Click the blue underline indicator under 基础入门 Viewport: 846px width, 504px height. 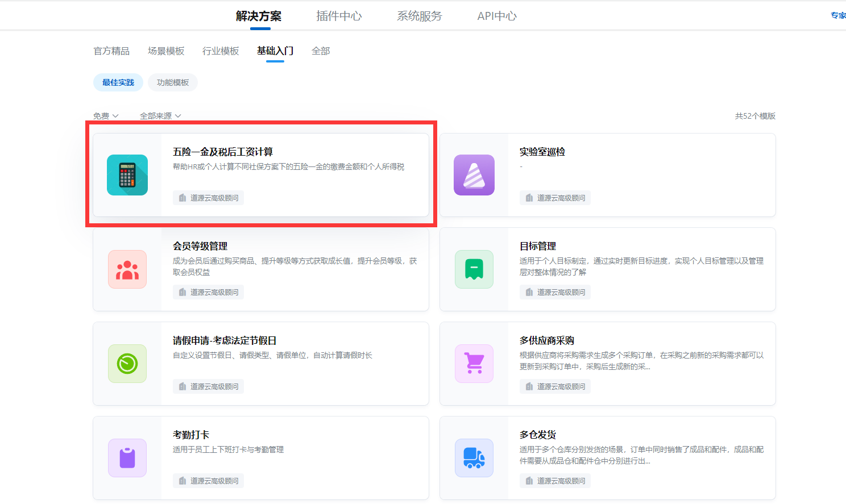[x=275, y=63]
